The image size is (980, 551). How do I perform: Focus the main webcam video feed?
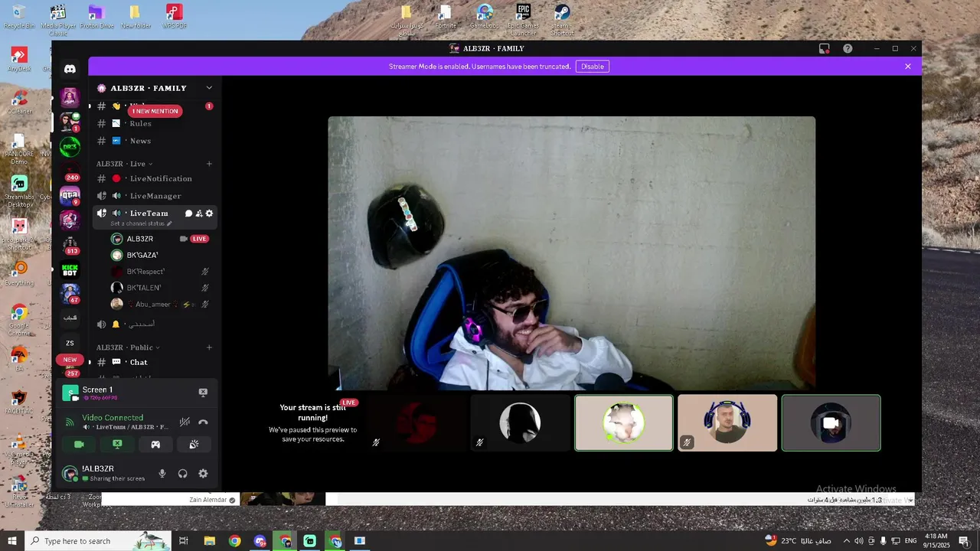(572, 253)
